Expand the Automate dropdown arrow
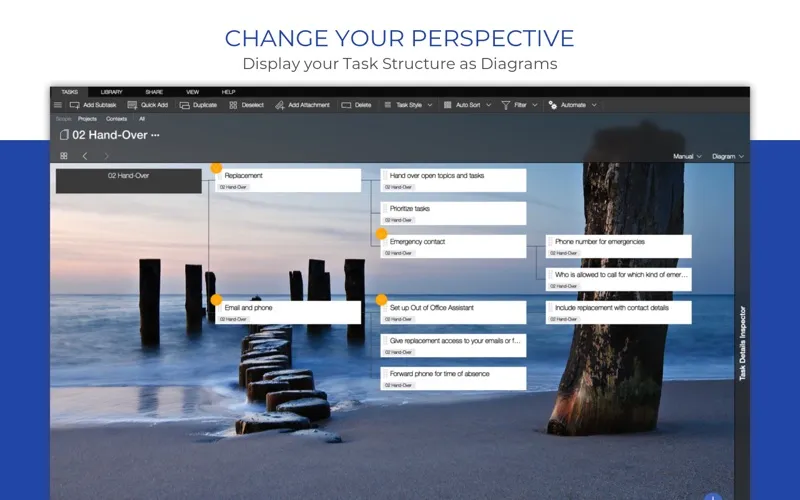This screenshot has width=800, height=500. click(x=594, y=105)
